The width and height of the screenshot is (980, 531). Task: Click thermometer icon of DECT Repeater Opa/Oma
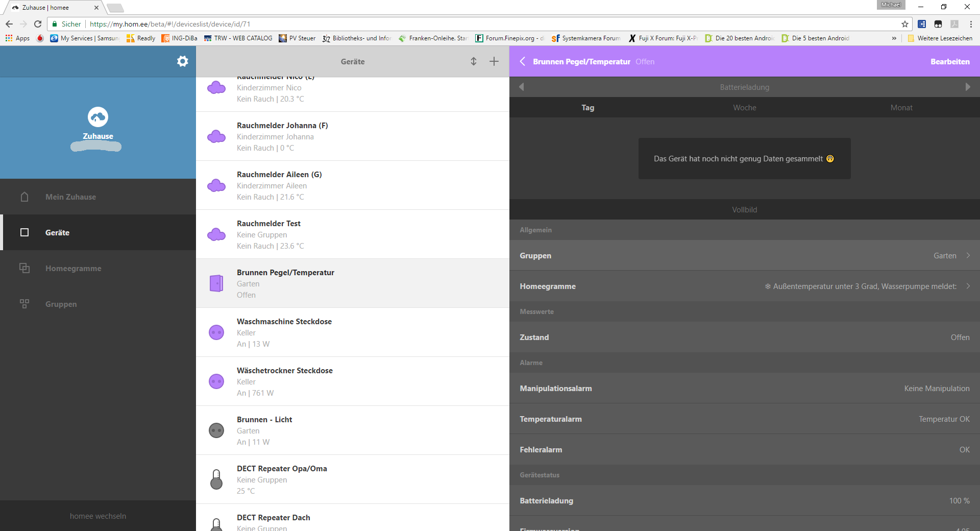(216, 479)
